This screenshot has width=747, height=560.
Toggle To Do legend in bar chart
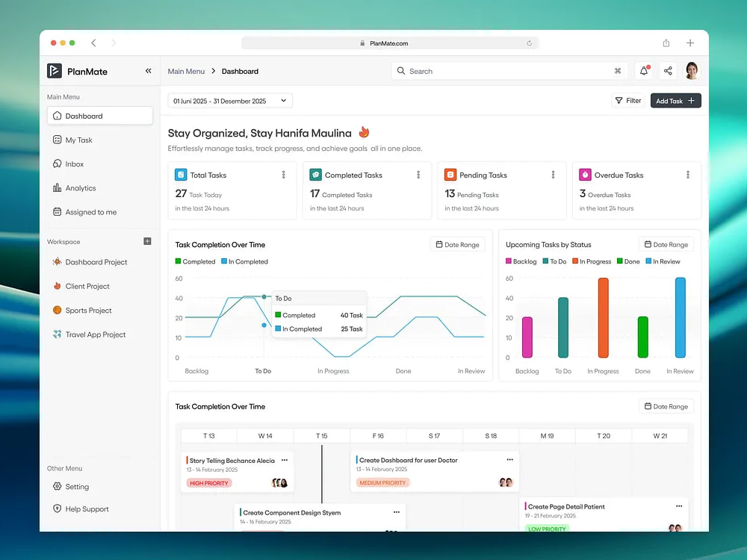coord(554,261)
